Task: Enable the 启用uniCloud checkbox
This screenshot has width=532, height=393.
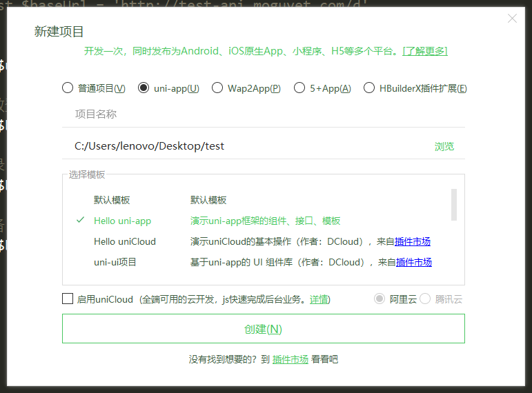Action: pyautogui.click(x=68, y=299)
